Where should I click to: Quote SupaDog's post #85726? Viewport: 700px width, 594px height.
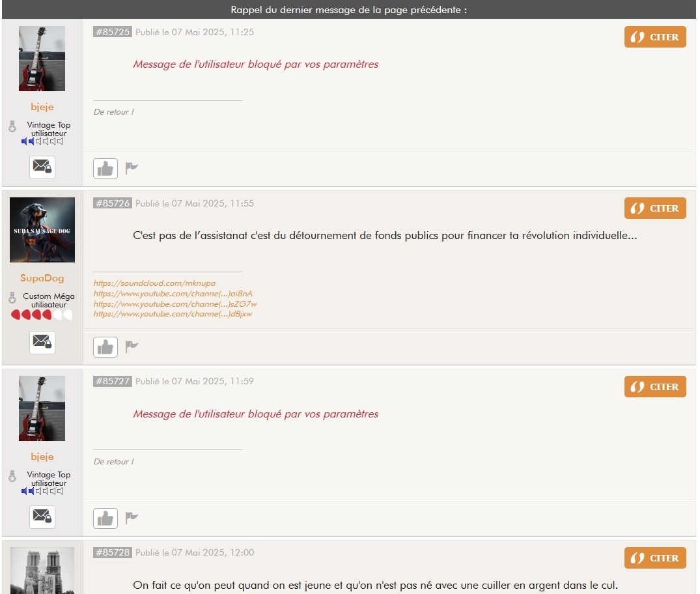655,208
